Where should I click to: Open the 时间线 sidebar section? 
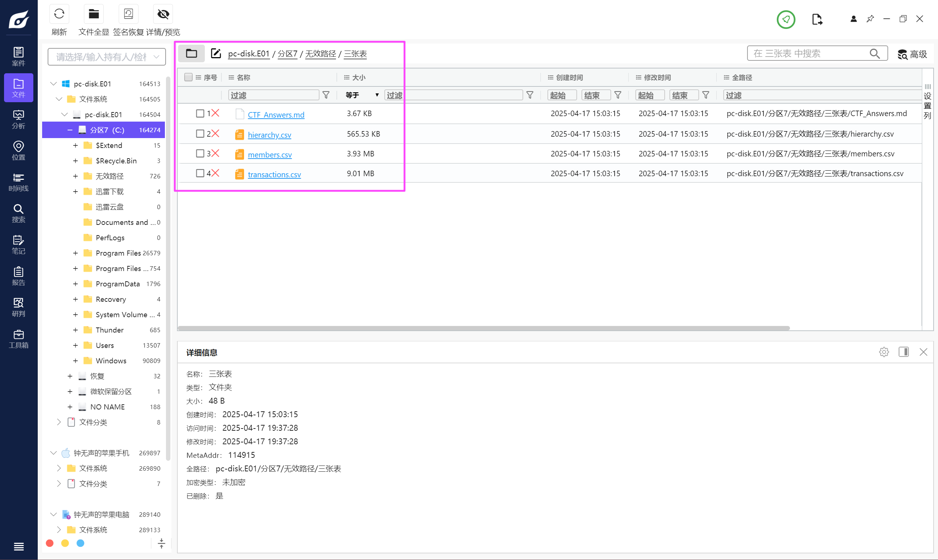point(18,182)
